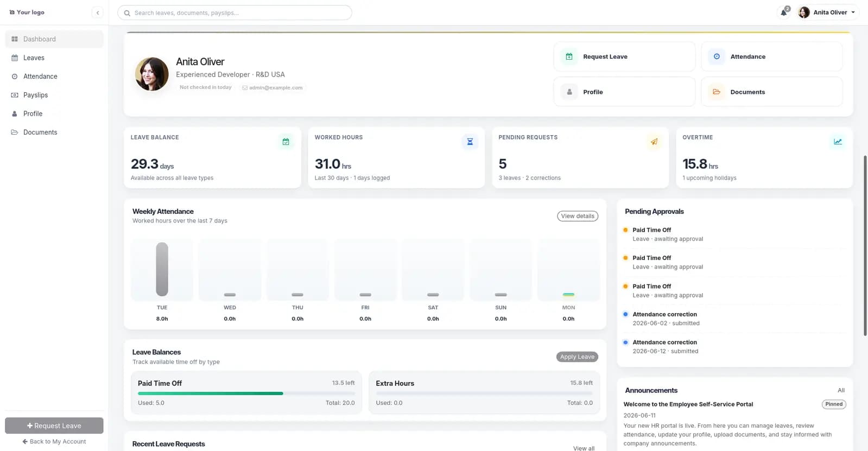Open Attendance correction 2026-06-02 entry

734,319
